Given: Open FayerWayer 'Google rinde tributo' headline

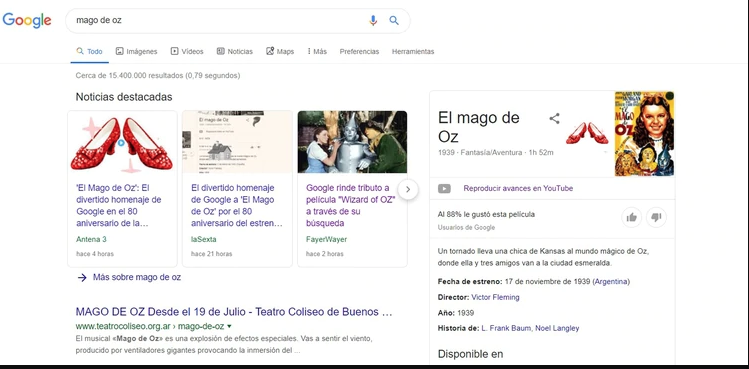Looking at the screenshot, I should (x=351, y=206).
